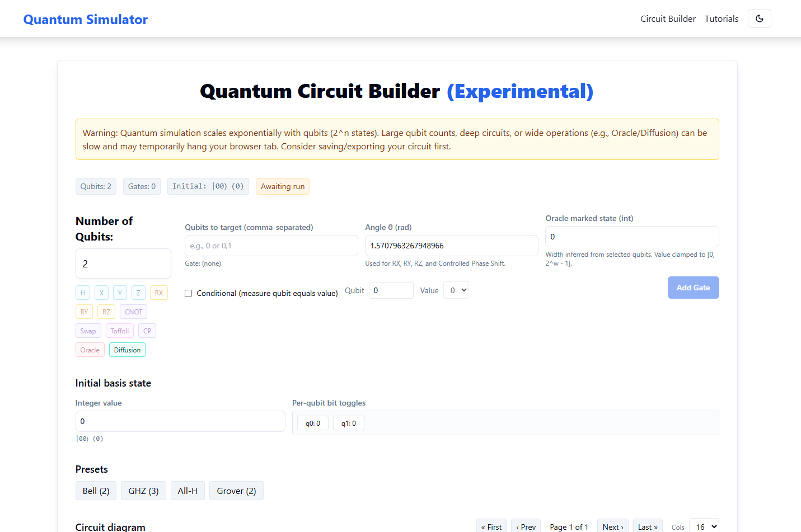The height and width of the screenshot is (532, 801).
Task: Select the Diffusion gate
Action: (127, 350)
